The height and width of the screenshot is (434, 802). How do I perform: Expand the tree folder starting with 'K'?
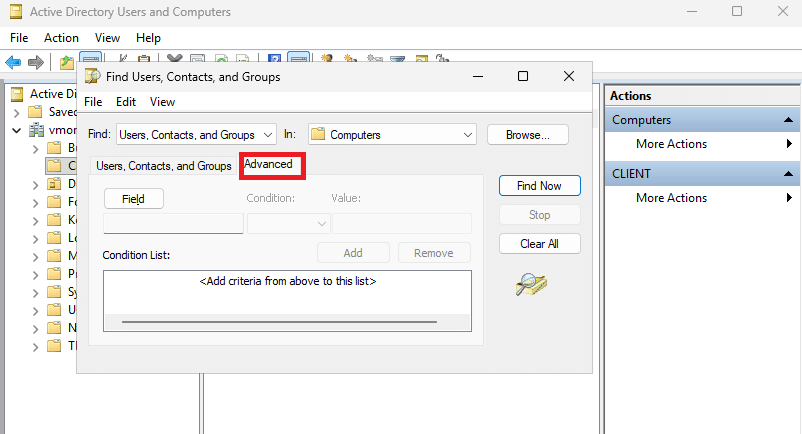pyautogui.click(x=35, y=221)
